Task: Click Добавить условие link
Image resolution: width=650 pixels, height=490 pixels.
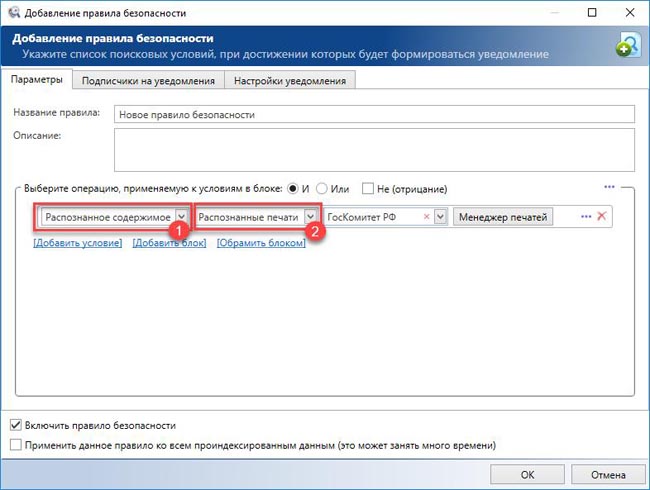Action: (78, 243)
